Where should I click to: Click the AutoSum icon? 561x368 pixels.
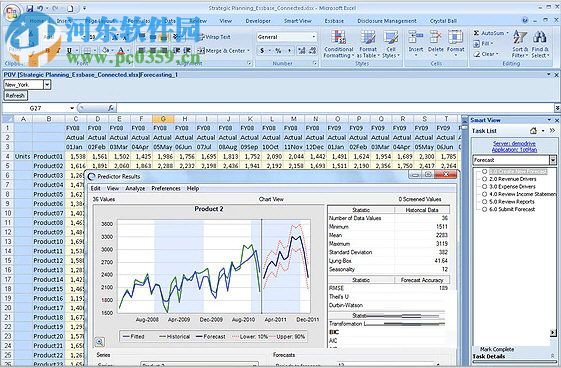tap(476, 33)
